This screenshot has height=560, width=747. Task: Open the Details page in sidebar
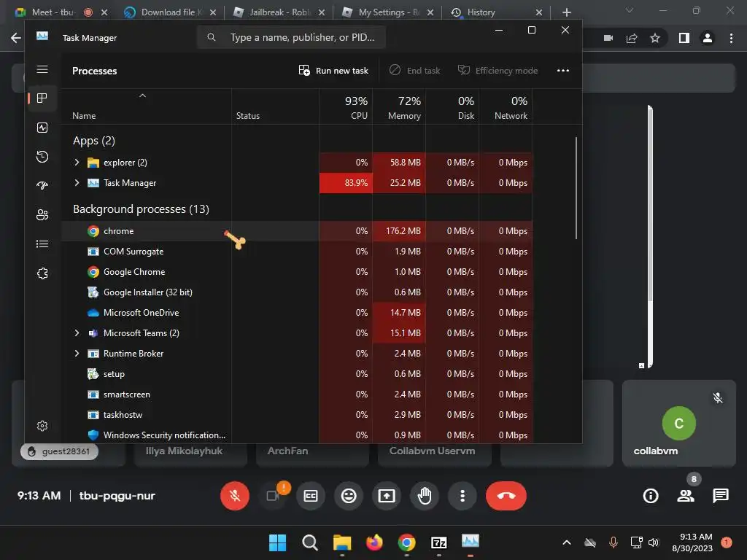coord(42,244)
